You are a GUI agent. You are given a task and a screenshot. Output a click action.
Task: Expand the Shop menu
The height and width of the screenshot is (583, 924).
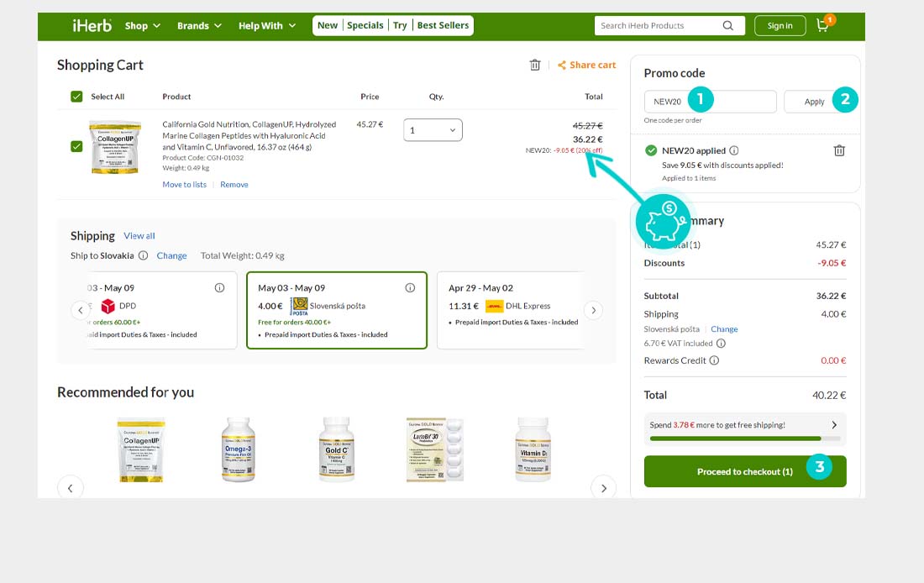(x=143, y=26)
